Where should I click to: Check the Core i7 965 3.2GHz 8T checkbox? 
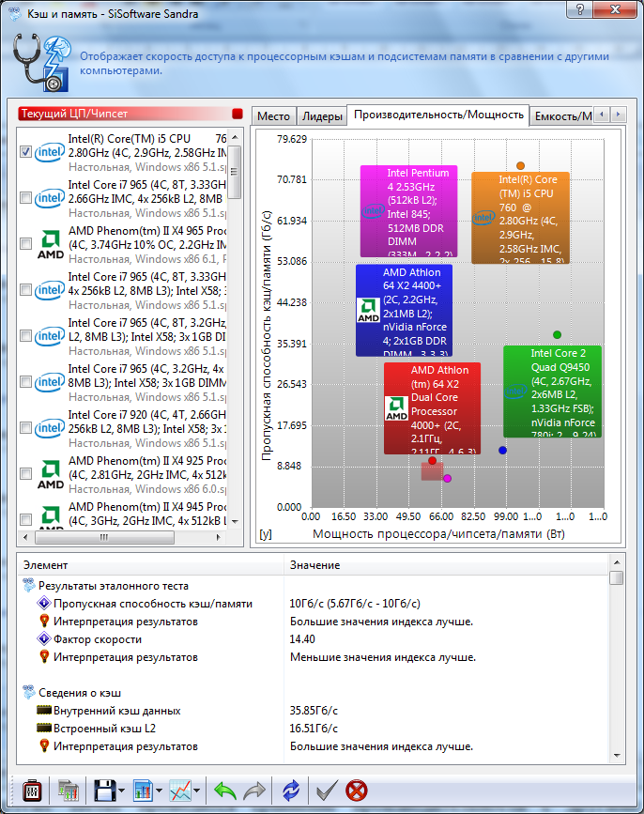26,336
